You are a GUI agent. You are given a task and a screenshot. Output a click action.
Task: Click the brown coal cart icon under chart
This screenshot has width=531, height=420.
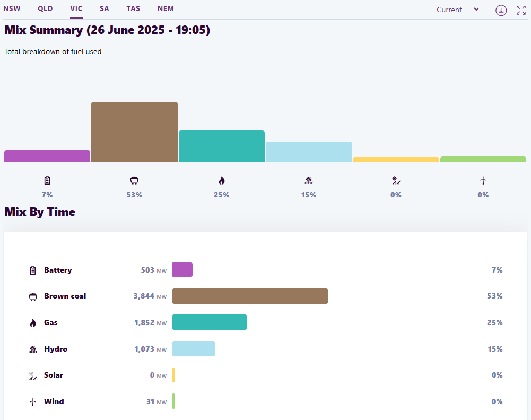pos(134,180)
